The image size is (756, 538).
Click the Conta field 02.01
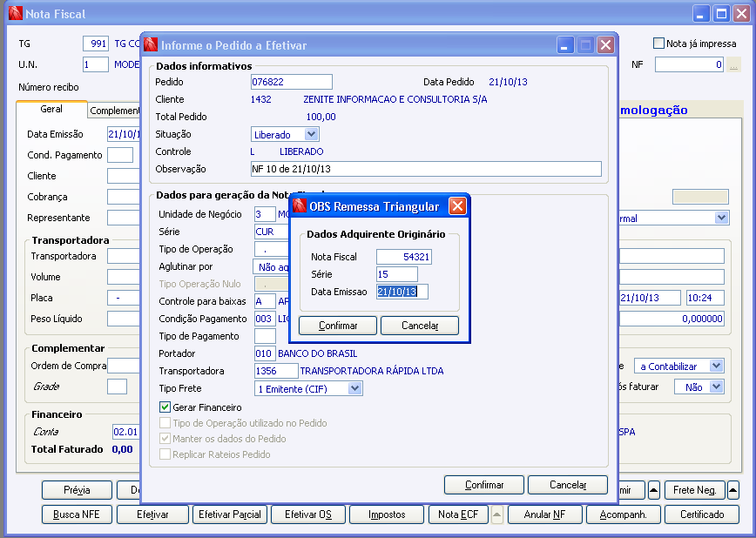[x=126, y=432]
